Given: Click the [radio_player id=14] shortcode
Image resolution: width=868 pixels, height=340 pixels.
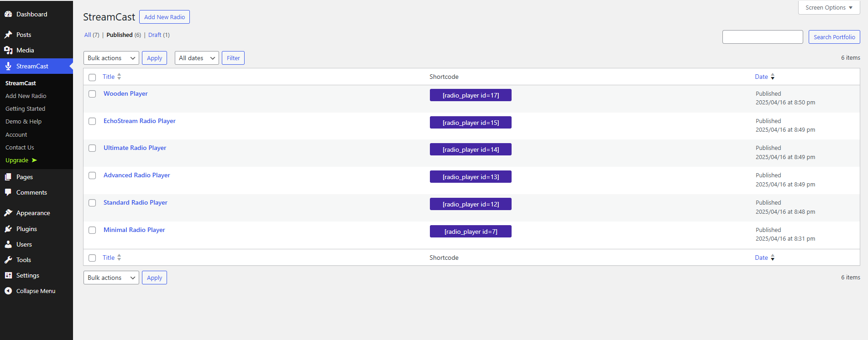Looking at the screenshot, I should pos(471,149).
